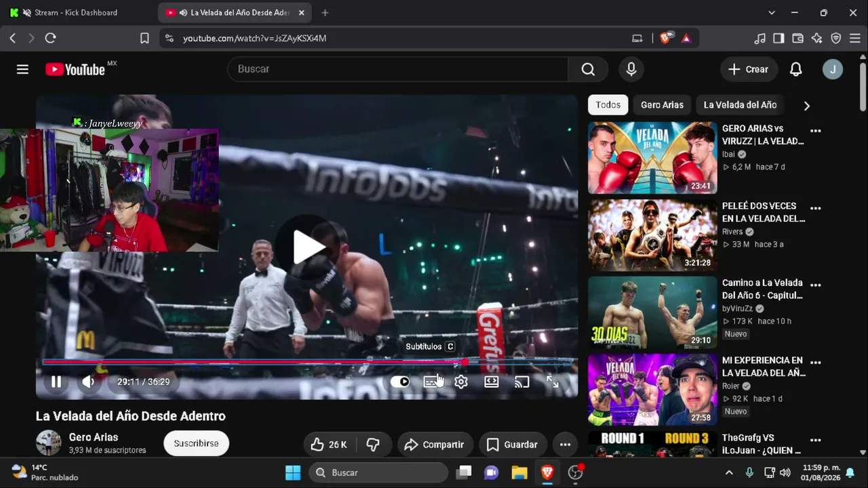Viewport: 868px width, 488px height.
Task: Open the Brave playlist music note
Action: coord(760,39)
